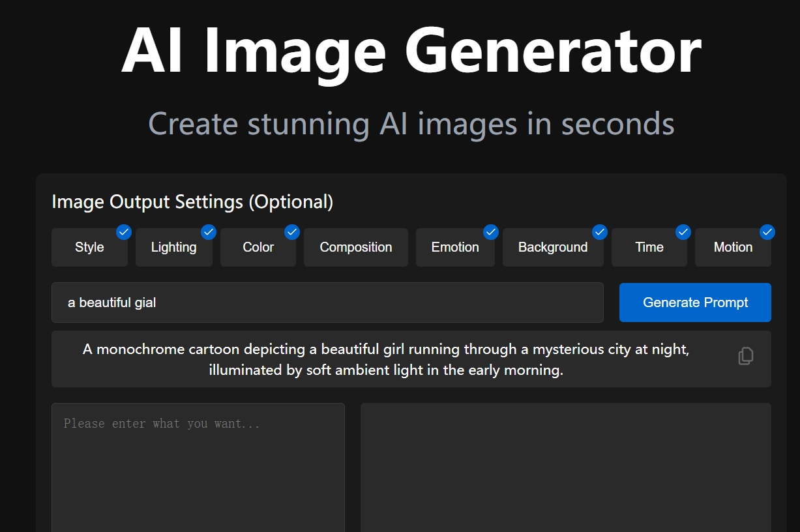Select the generated monochrome cartoon prompt text

coord(386,360)
